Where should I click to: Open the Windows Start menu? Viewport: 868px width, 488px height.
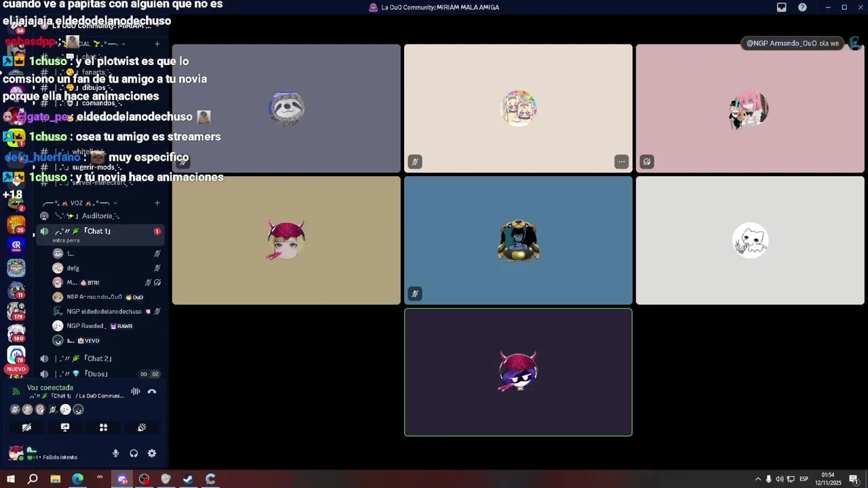click(11, 479)
